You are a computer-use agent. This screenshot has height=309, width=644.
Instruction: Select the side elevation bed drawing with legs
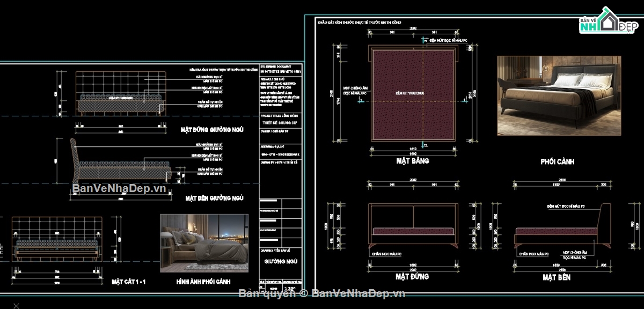point(561,226)
